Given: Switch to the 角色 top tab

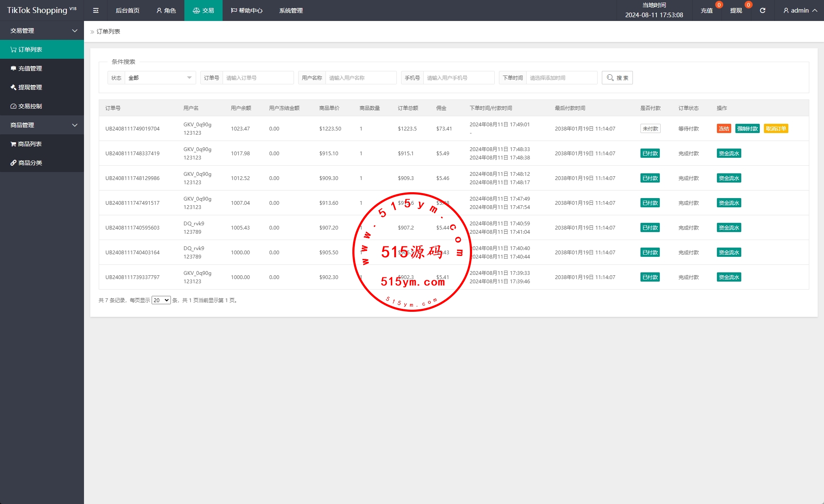Looking at the screenshot, I should (x=166, y=10).
